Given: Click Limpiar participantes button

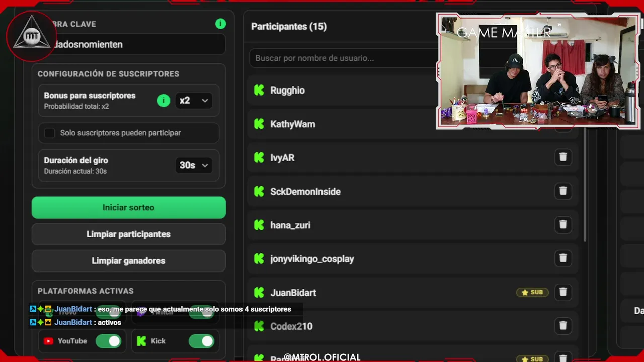Looking at the screenshot, I should point(129,234).
